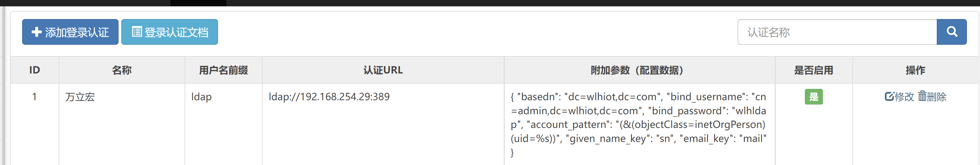Click the 认证URL column header

(383, 70)
